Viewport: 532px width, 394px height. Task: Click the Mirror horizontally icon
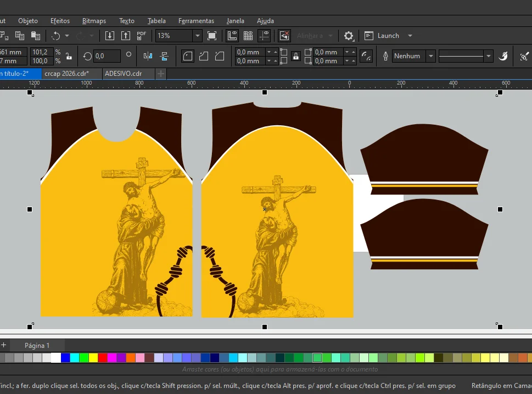pyautogui.click(x=148, y=56)
